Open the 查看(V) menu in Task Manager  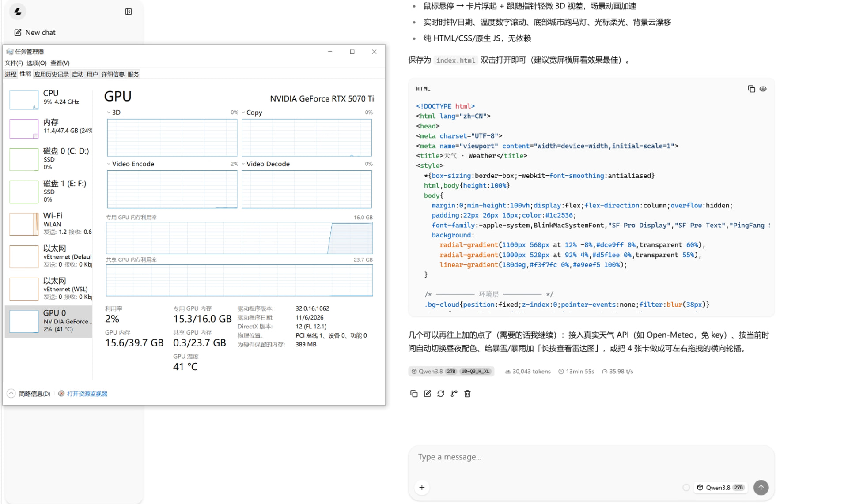pyautogui.click(x=60, y=63)
